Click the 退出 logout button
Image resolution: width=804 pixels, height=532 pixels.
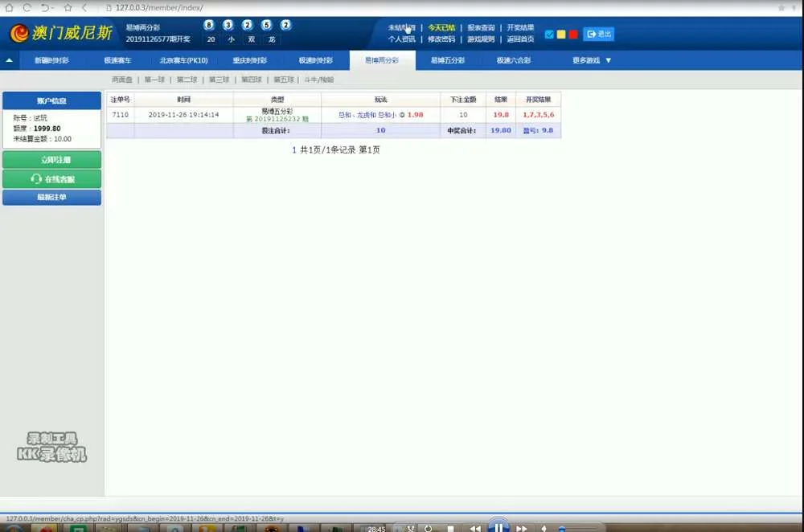[598, 34]
